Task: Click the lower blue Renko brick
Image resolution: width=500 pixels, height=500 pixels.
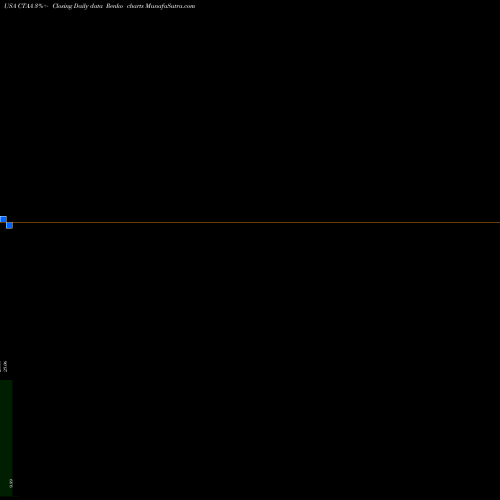Action: pos(9,225)
